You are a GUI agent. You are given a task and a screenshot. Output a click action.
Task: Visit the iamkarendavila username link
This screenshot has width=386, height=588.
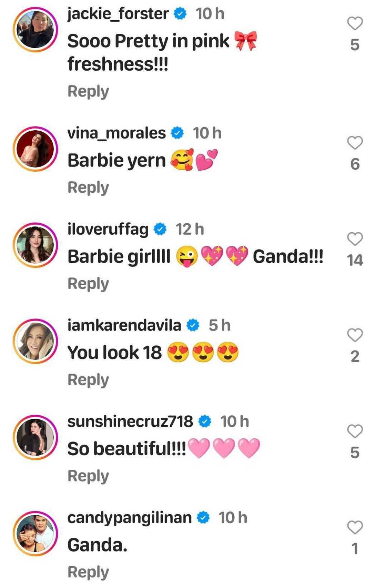pyautogui.click(x=124, y=325)
